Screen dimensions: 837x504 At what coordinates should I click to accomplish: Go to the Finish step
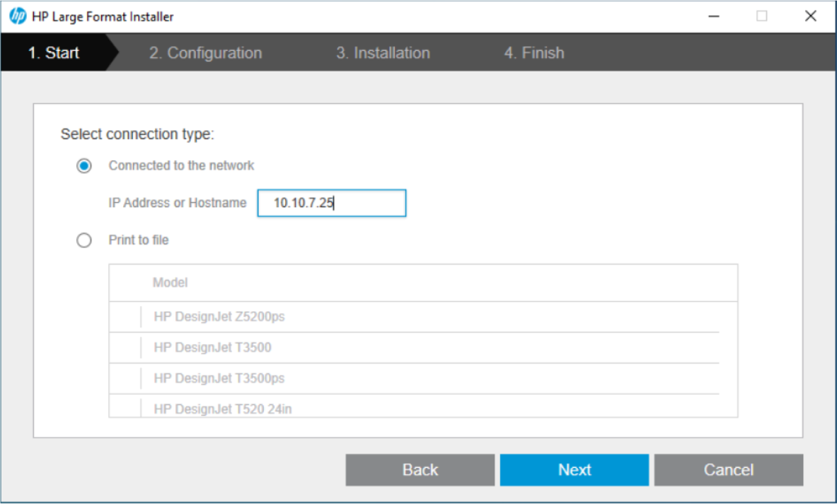point(536,52)
